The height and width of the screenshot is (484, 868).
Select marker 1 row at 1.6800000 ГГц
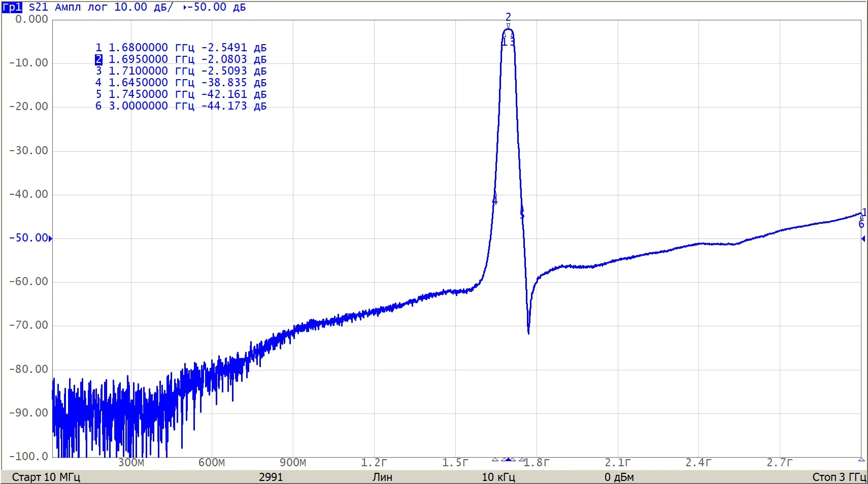click(181, 48)
